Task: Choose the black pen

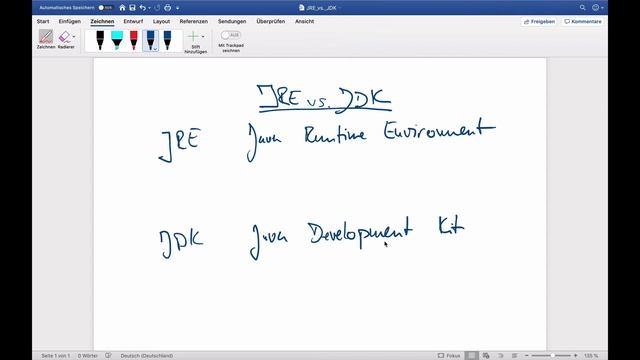Action: point(100,40)
